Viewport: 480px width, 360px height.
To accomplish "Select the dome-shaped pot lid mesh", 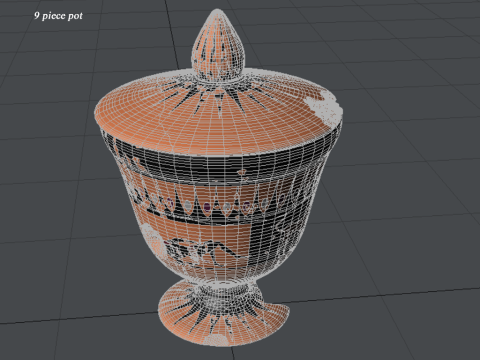I will pos(218,112).
